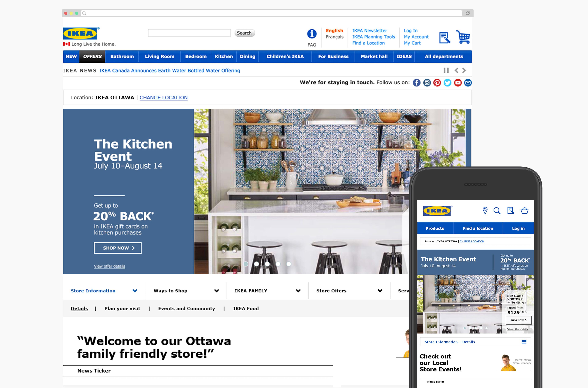Click the Search button
The height and width of the screenshot is (388, 588).
[x=245, y=33]
